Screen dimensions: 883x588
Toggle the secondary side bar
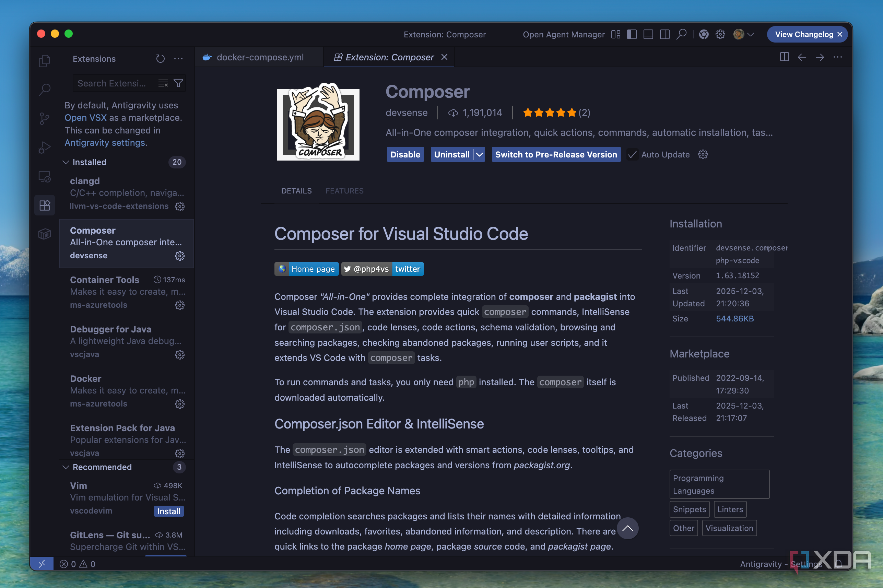[665, 35]
